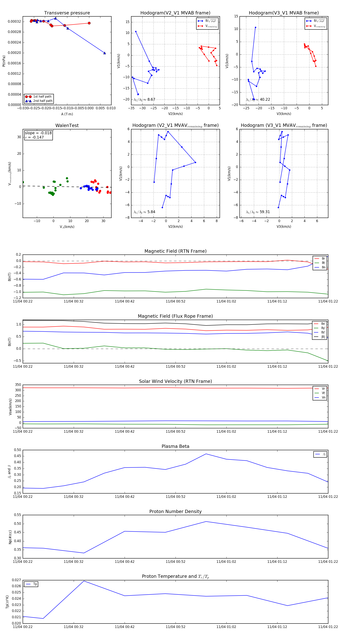Click the "By'" legend entry
Viewport: 351px width, 644px height.
coord(320,328)
